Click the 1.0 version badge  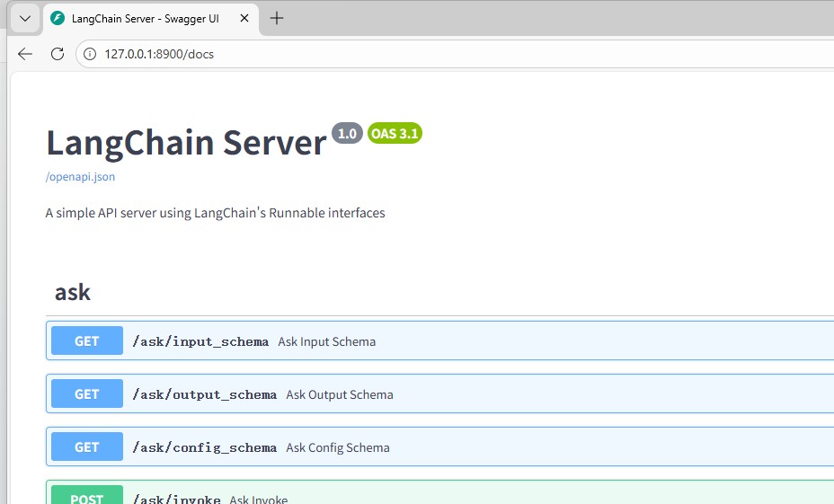pyautogui.click(x=347, y=134)
